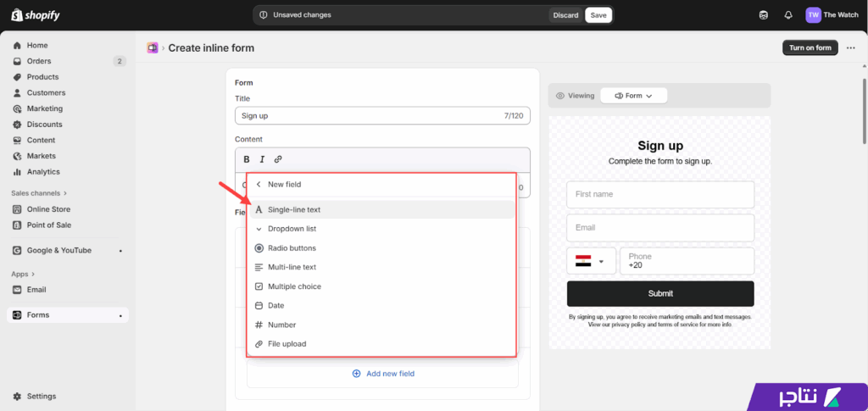Select Radio buttons field type

(292, 248)
